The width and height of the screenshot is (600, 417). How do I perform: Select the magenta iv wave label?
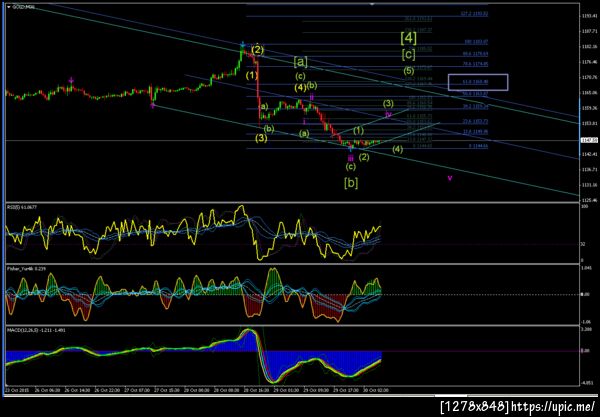(x=388, y=114)
